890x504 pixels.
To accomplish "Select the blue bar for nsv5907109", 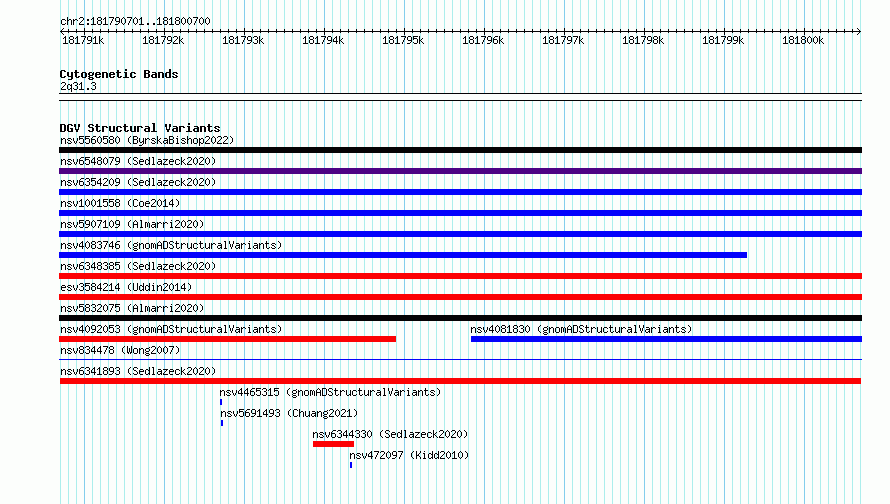I will (x=460, y=234).
